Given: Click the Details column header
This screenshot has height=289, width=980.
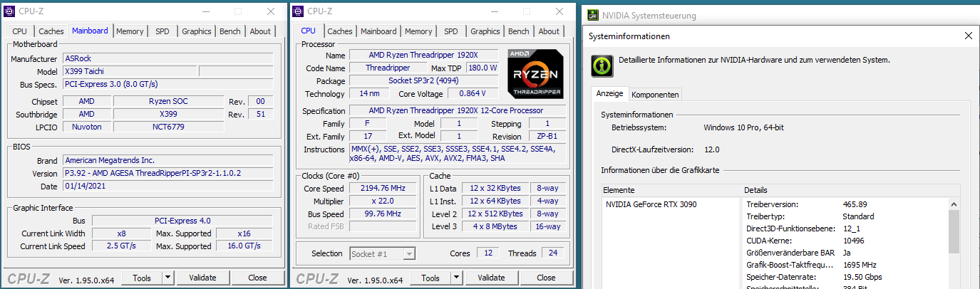Looking at the screenshot, I should click(x=850, y=190).
